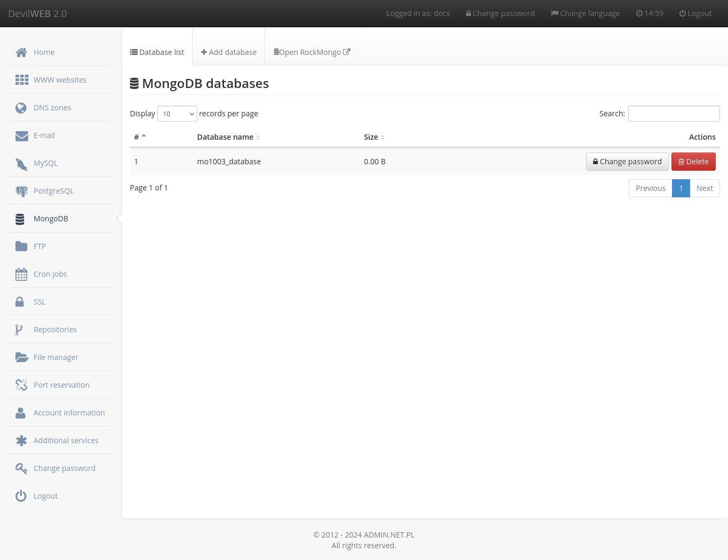
Task: Sort the table by Database name
Action: tap(228, 137)
